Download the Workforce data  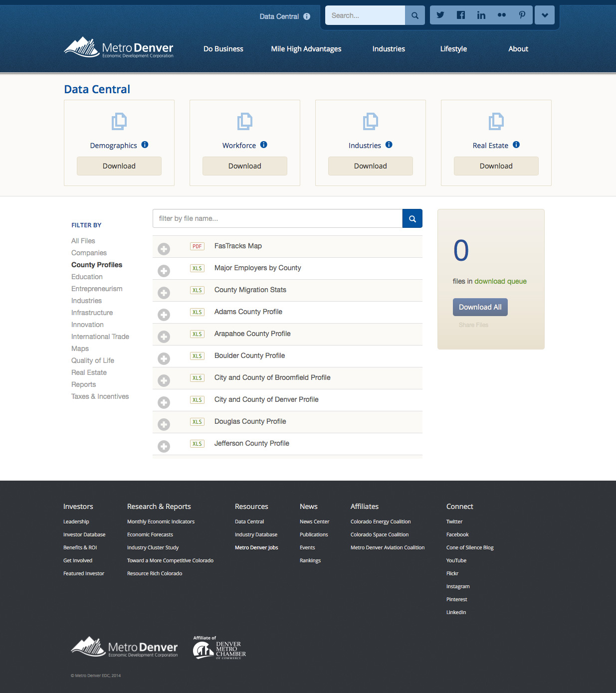(x=245, y=166)
